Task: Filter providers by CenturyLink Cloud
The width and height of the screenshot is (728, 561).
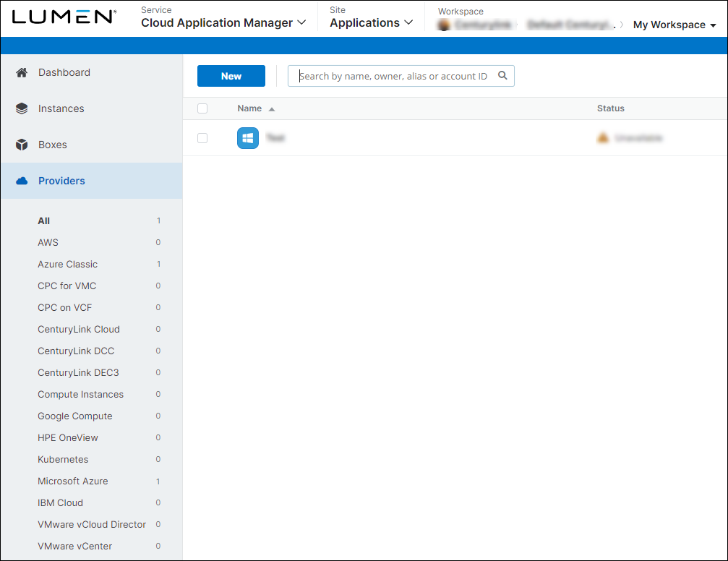Action: point(79,329)
